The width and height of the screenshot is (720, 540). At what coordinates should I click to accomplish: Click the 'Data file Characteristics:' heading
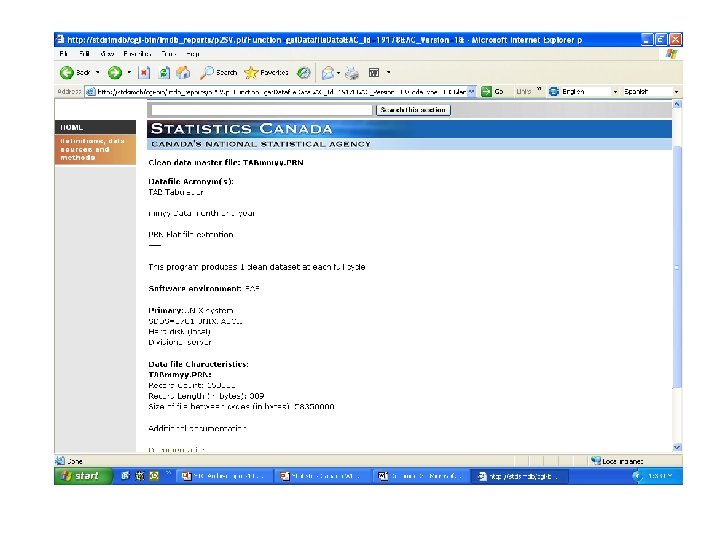[x=198, y=364]
